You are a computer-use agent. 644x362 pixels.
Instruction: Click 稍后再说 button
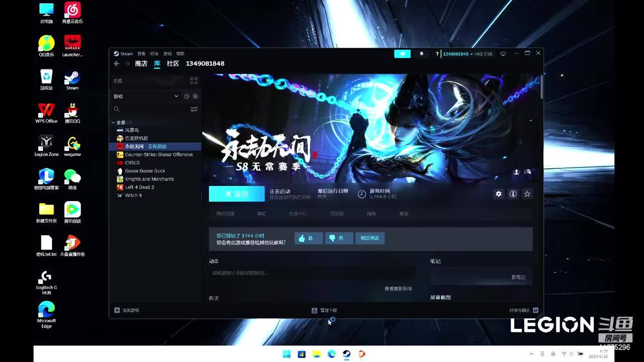(x=370, y=238)
